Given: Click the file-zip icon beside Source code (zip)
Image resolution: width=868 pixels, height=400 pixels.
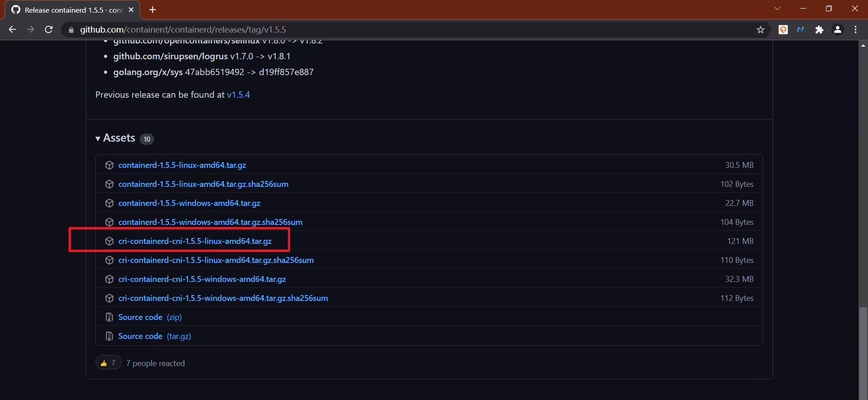Looking at the screenshot, I should (109, 317).
